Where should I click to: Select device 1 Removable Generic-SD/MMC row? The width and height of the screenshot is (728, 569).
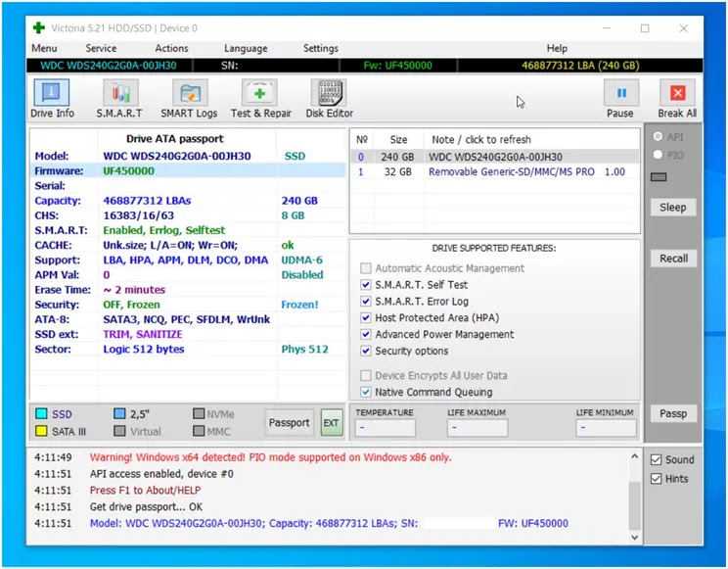click(494, 171)
